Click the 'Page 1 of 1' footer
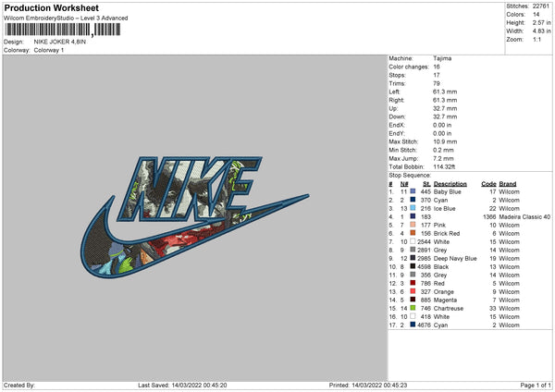Viewport: 555px width, 392px height. pos(536,385)
